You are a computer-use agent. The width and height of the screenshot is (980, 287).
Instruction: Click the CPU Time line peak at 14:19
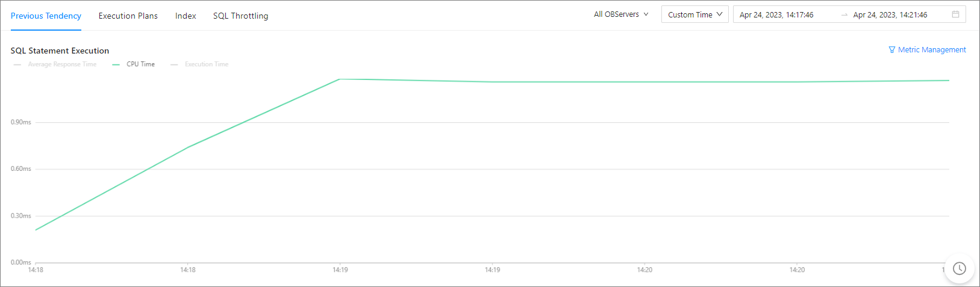[340, 79]
